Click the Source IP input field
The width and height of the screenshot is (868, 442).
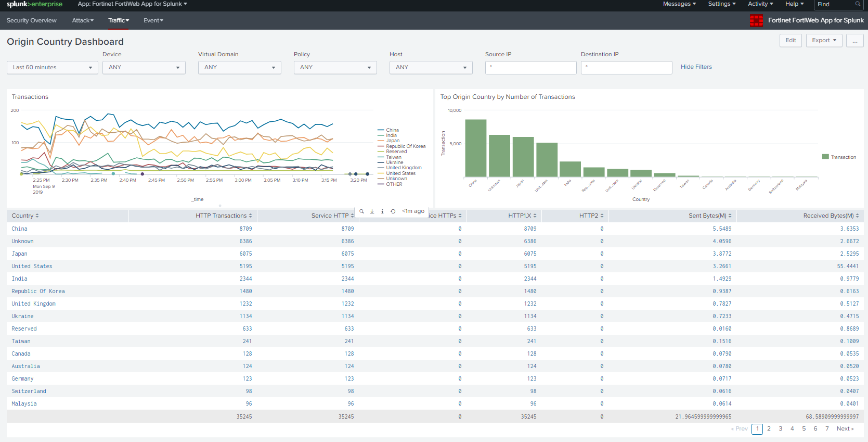click(x=530, y=68)
